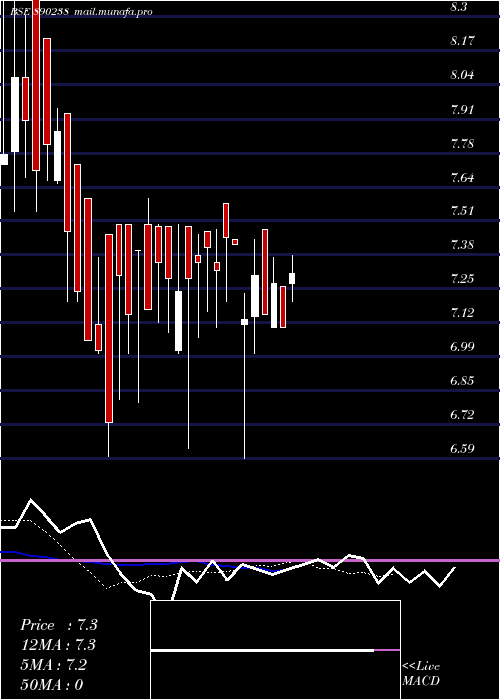Click the '<<Live MACD' label
The width and height of the screenshot is (500, 700).
[x=421, y=674]
